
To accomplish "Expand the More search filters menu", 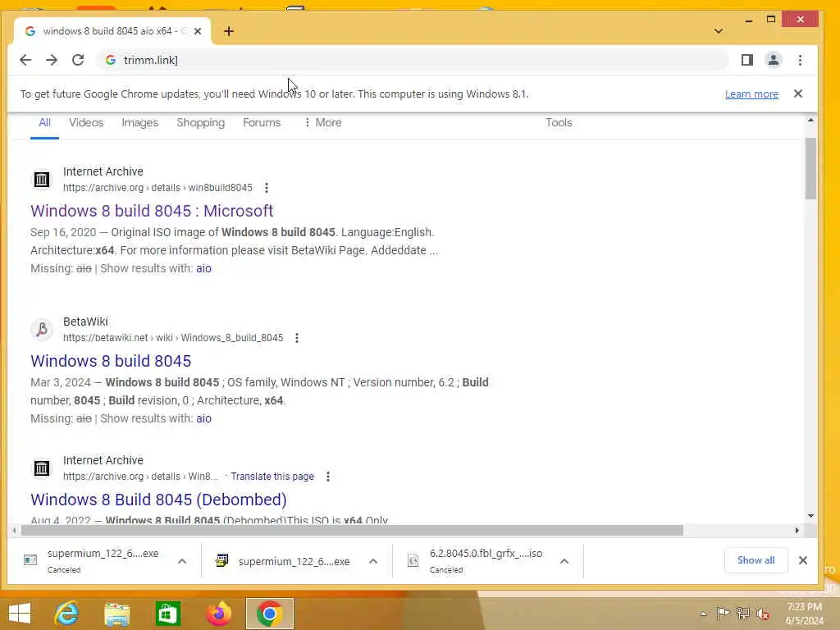I will click(x=322, y=123).
